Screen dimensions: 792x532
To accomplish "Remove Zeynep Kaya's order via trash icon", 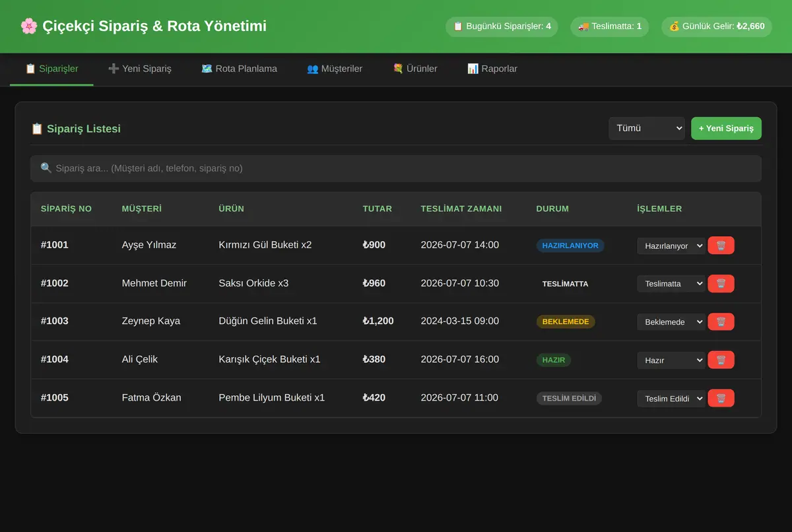I will coord(721,322).
